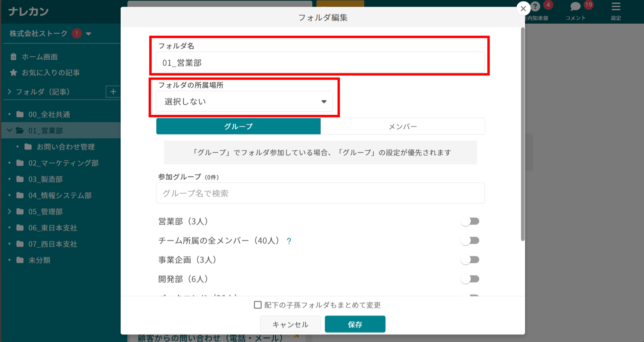This screenshot has height=342, width=644.
Task: Select the お気に入りの記事 star icon
Action: (x=13, y=73)
